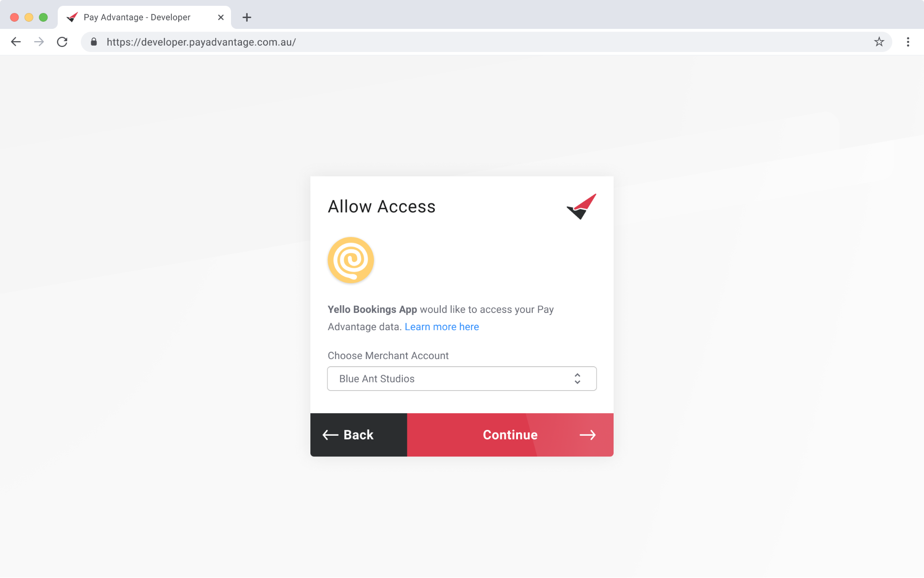Click the Yello Bookings App spiral logo

351,260
